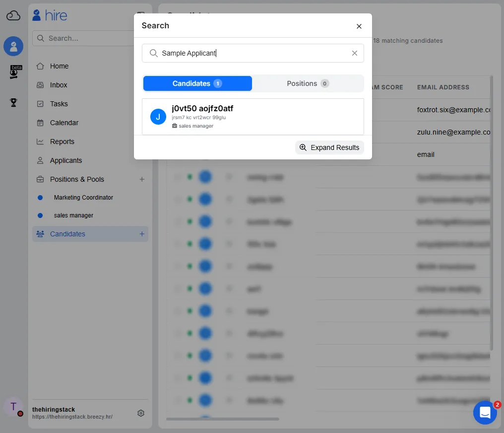Open the Hire app circle icon
This screenshot has height=433, width=504.
[13, 46]
